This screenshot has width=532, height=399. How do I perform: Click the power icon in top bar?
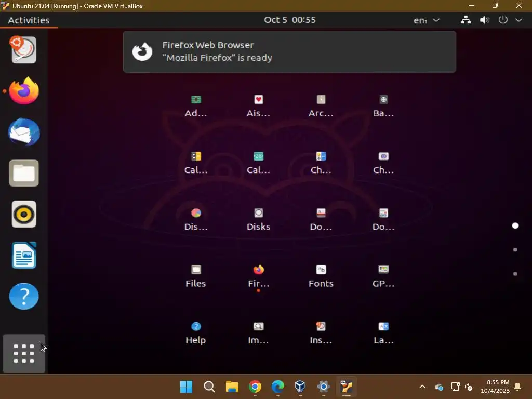pos(503,20)
